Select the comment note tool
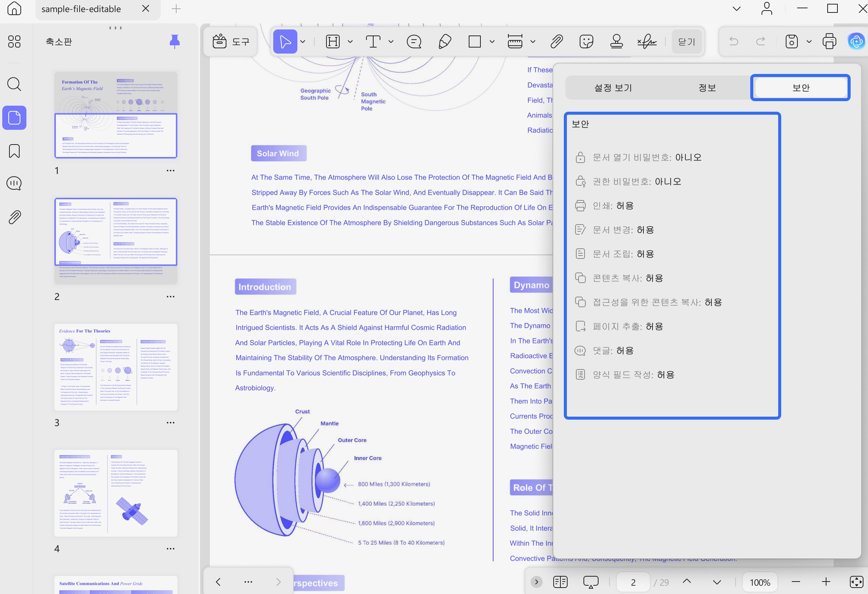Screen dimensions: 868x594 pos(414,42)
